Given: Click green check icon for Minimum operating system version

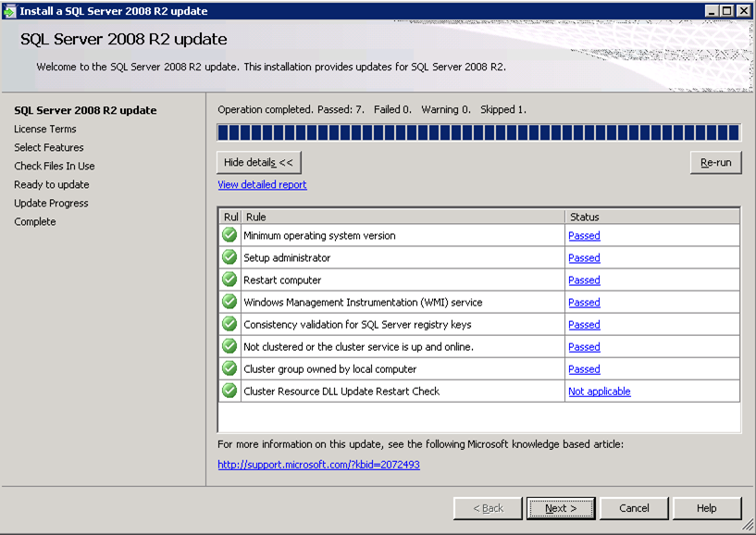Looking at the screenshot, I should 229,235.
